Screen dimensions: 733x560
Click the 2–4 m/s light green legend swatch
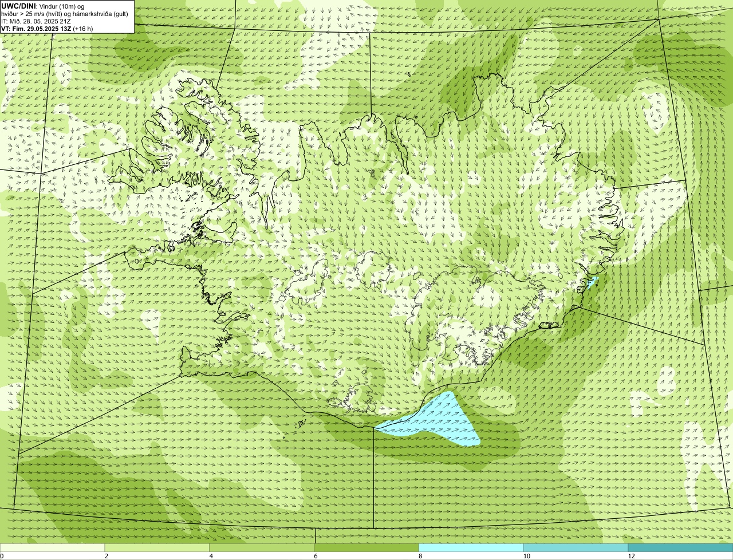[x=157, y=548]
